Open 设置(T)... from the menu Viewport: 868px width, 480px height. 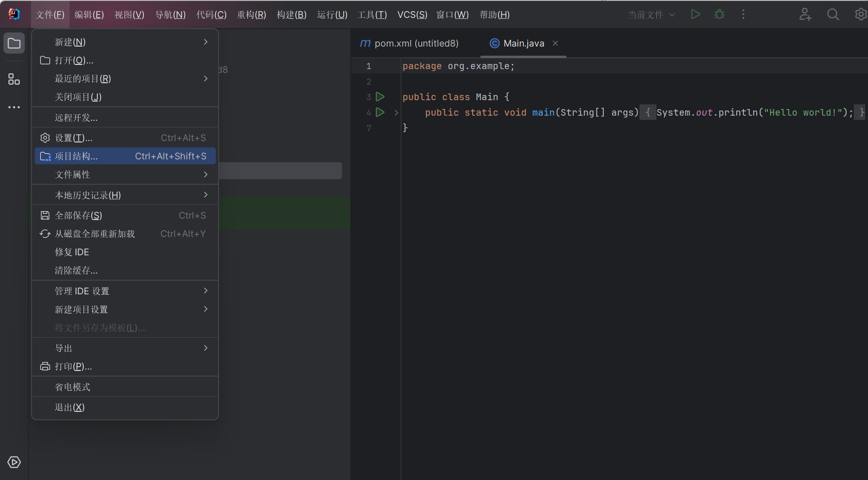(x=125, y=138)
